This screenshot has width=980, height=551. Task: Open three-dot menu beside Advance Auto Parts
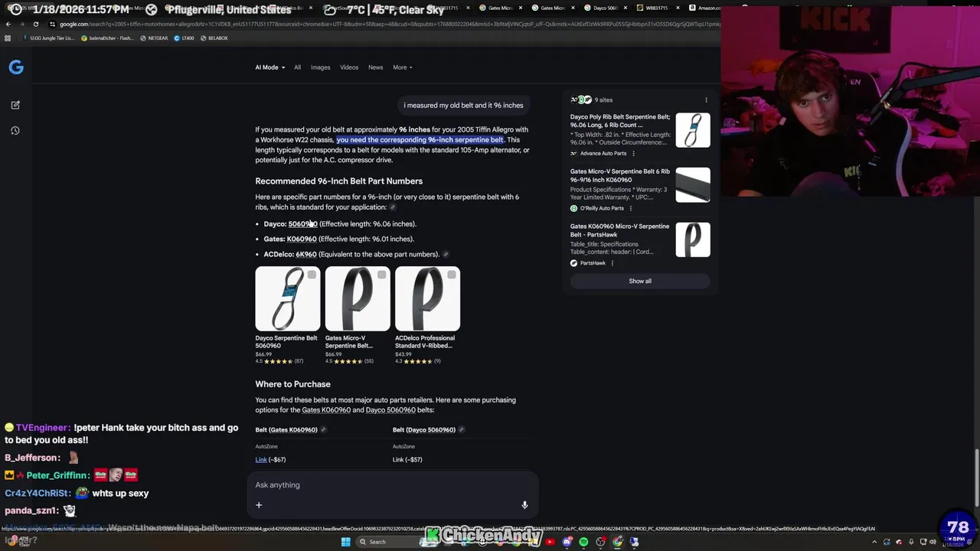click(x=633, y=153)
